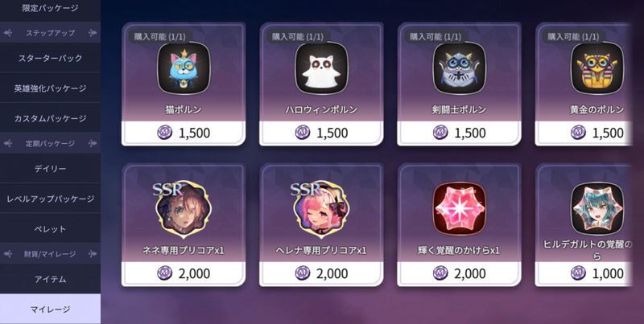The height and width of the screenshot is (324, 644).
Task: Select the golden pharaoh Poron icon
Action: pos(597,68)
